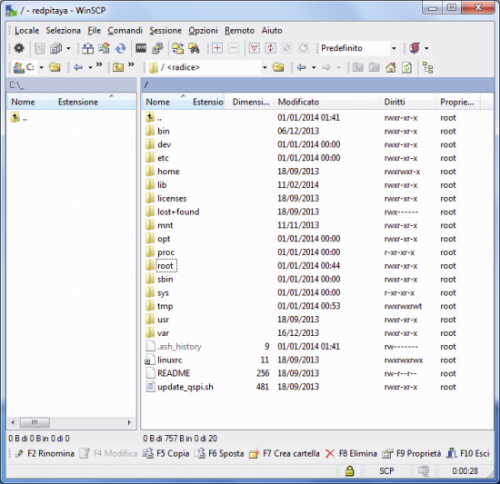
Task: Select the home folder in remote list
Action: tap(168, 172)
